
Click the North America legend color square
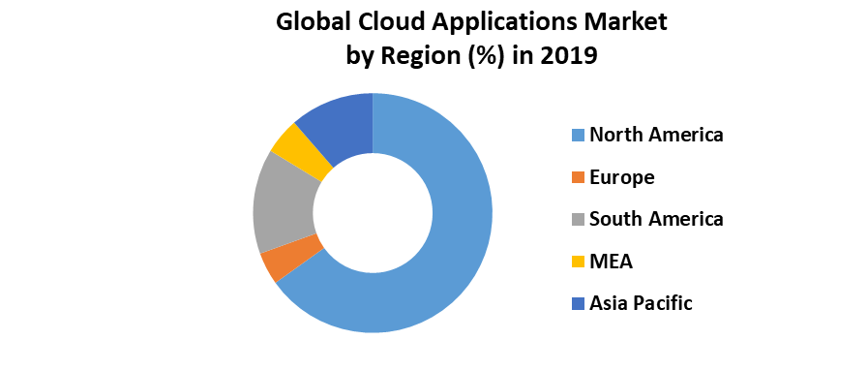pyautogui.click(x=578, y=135)
